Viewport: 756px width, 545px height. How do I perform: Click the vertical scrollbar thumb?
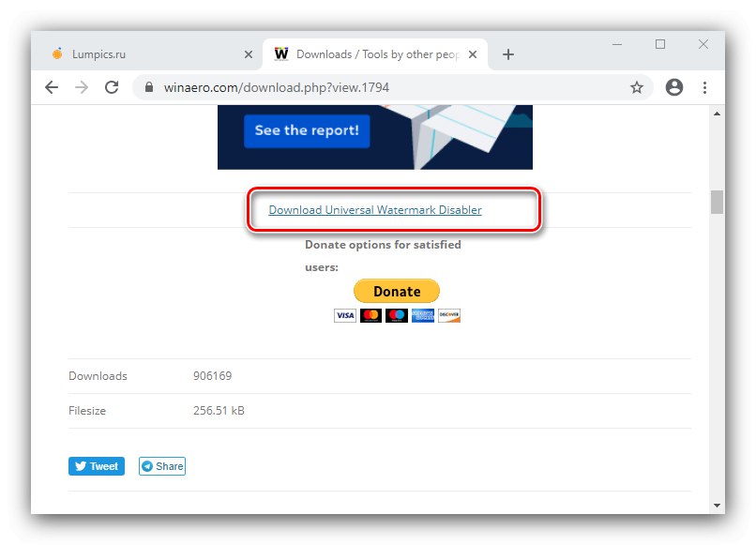click(x=717, y=202)
